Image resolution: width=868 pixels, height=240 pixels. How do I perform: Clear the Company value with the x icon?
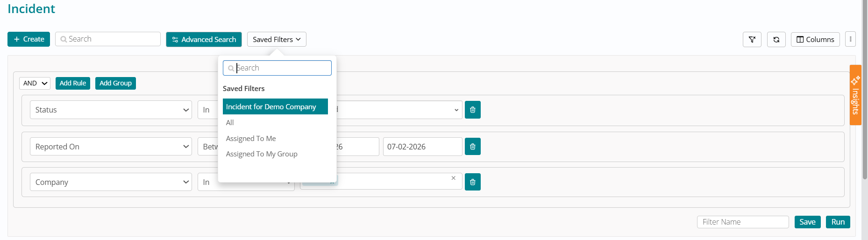coord(453,178)
